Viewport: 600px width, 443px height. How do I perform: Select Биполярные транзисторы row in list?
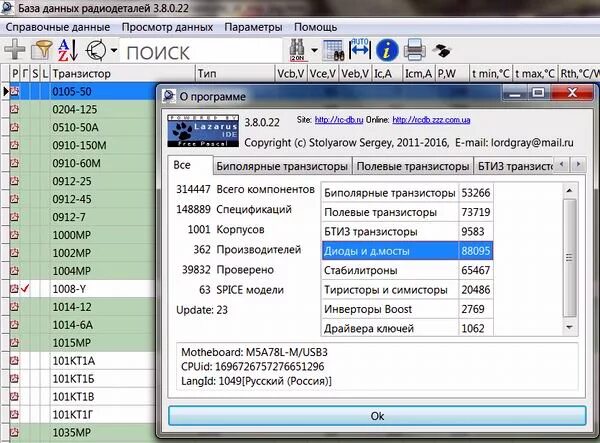tap(407, 192)
